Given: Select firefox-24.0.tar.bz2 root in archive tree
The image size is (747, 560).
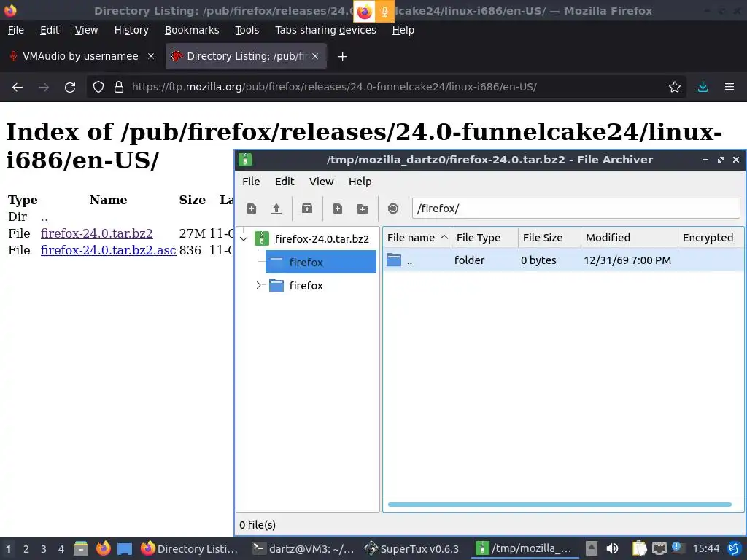Looking at the screenshot, I should click(x=312, y=238).
